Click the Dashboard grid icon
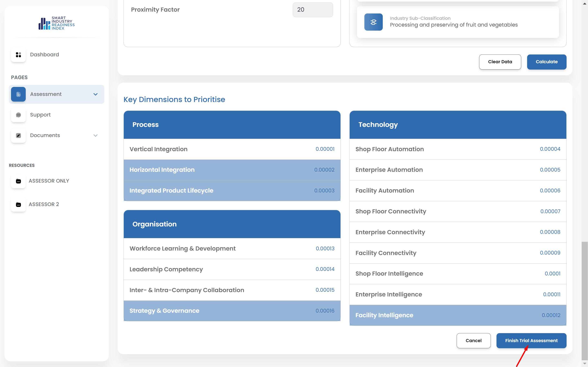The height and width of the screenshot is (367, 588). pos(18,55)
